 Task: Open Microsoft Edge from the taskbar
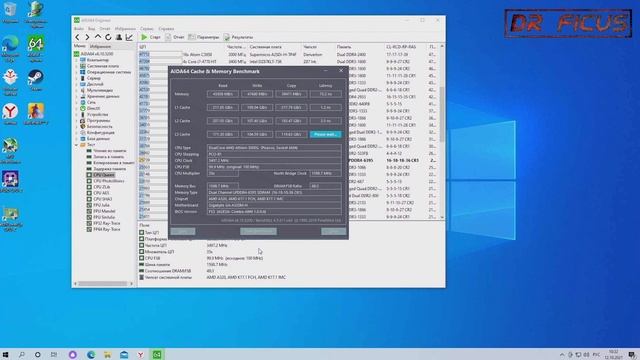91,355
